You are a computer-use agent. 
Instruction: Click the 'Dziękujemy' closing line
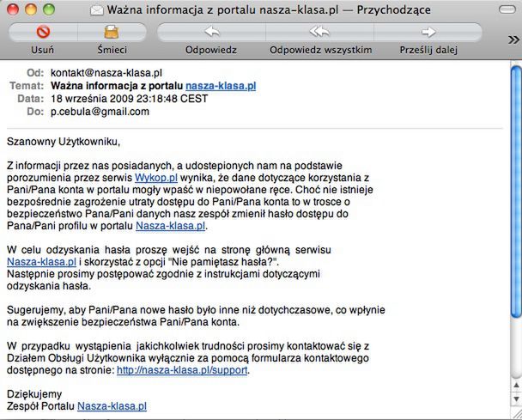[x=34, y=394]
